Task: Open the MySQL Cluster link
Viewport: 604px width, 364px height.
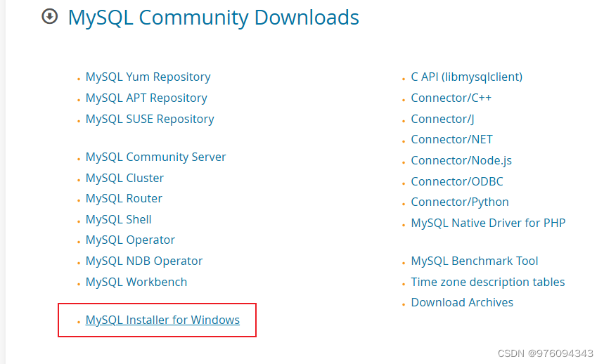Action: click(x=124, y=178)
